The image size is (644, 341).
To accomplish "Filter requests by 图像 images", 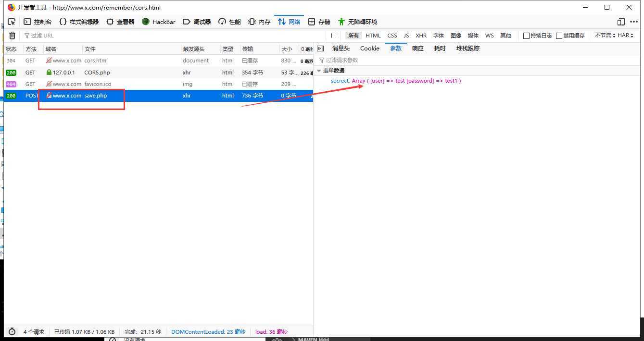I will pyautogui.click(x=456, y=36).
